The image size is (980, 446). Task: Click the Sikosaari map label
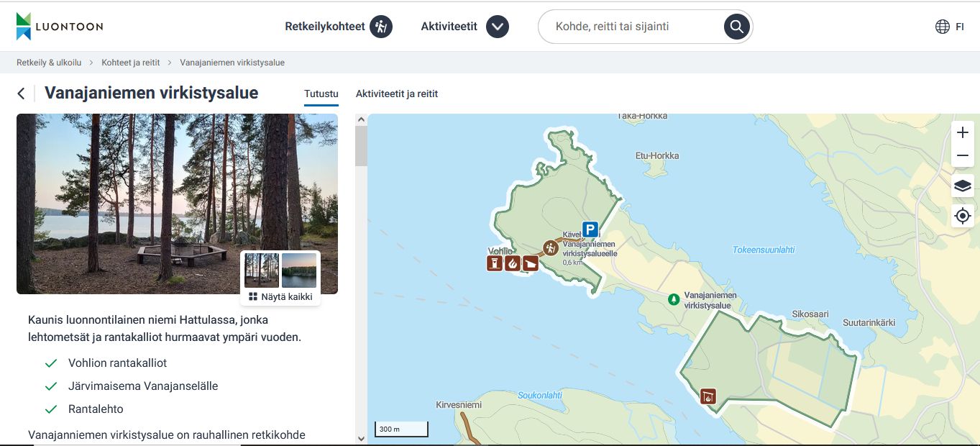(x=810, y=314)
